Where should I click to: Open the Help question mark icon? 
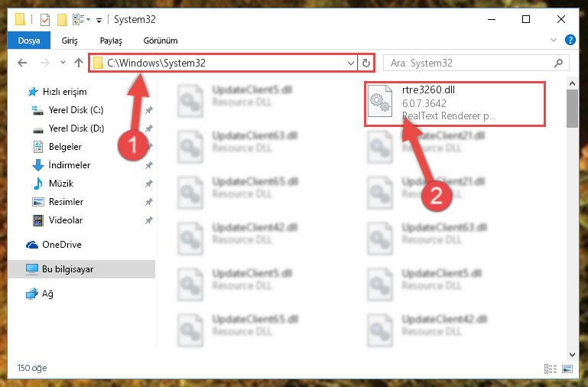(570, 40)
